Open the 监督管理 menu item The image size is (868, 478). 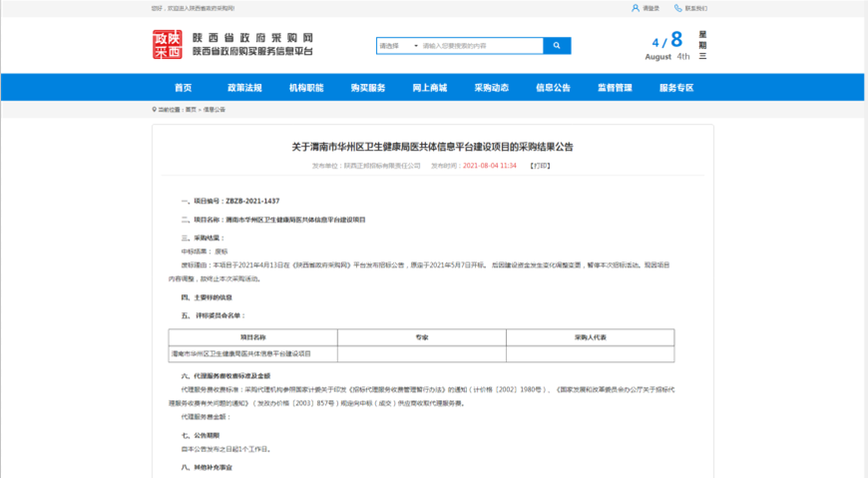(x=615, y=88)
